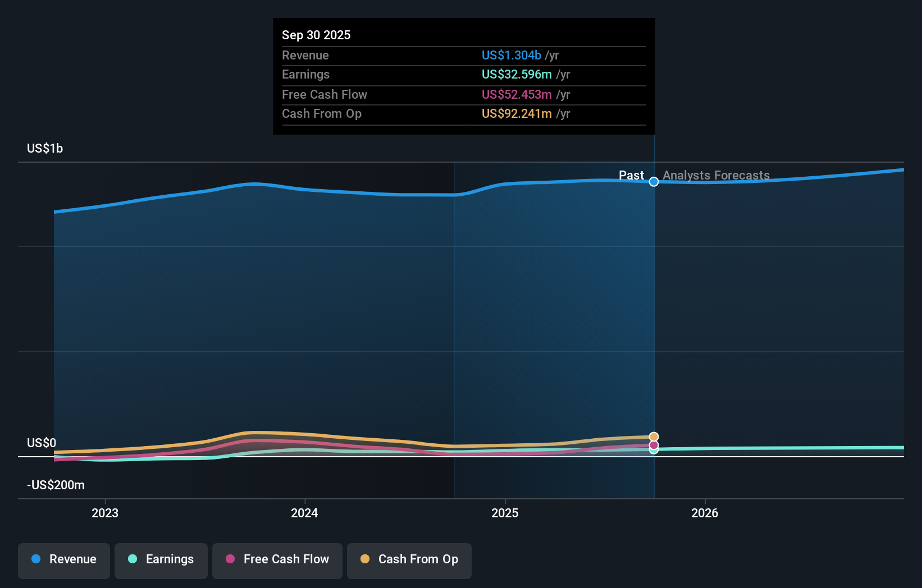Toggle the Earnings series visibility
Image resolution: width=922 pixels, height=588 pixels.
pos(161,561)
